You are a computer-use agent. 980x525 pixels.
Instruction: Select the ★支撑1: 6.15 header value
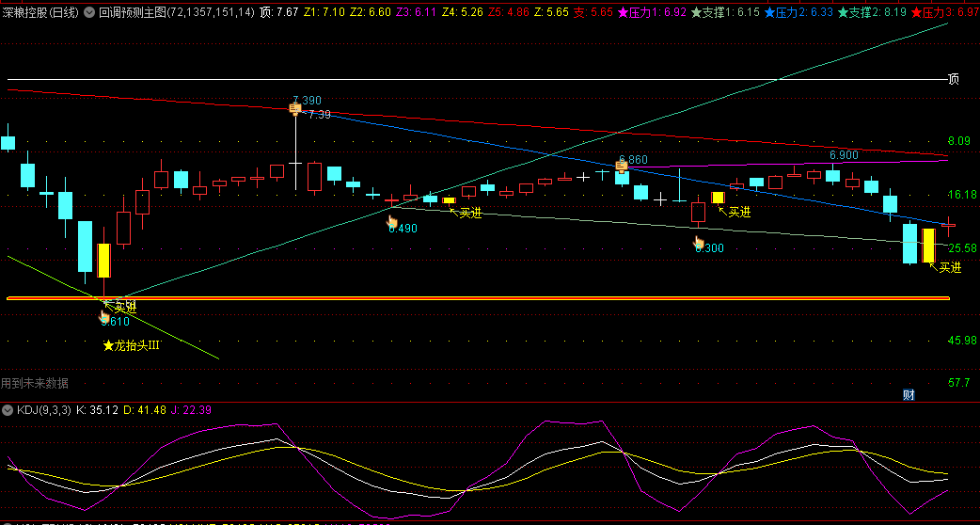click(725, 11)
